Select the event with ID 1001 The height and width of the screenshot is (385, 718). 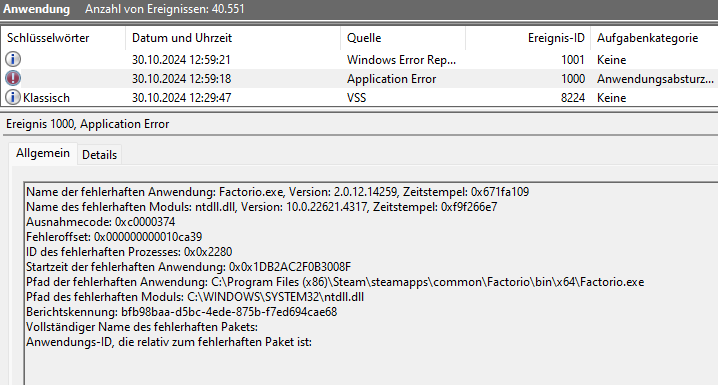coord(359,60)
